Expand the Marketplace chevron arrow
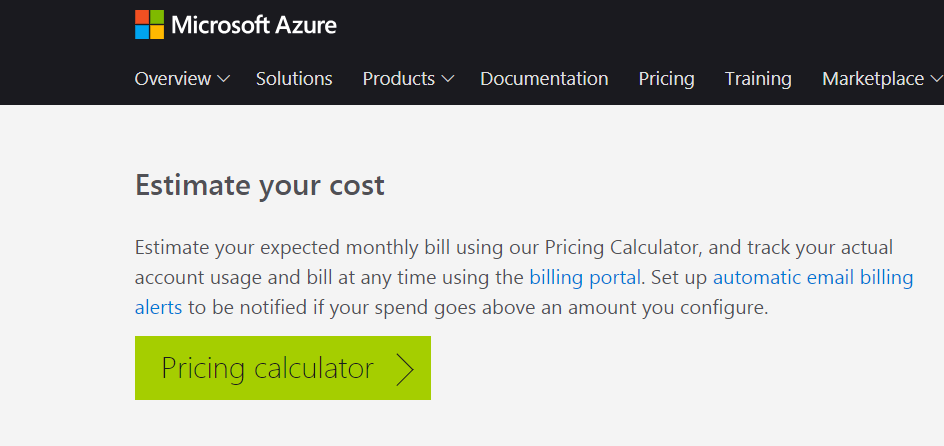944x446 pixels. coord(936,79)
